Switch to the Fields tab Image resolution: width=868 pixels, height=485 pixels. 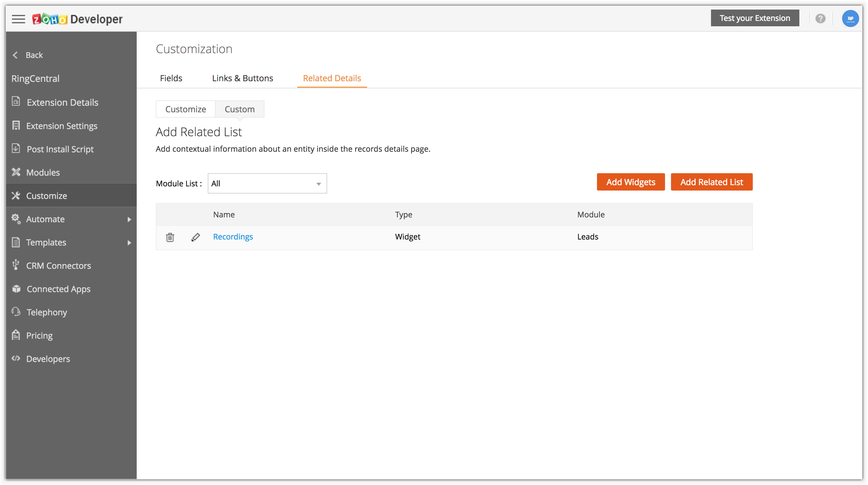(171, 78)
